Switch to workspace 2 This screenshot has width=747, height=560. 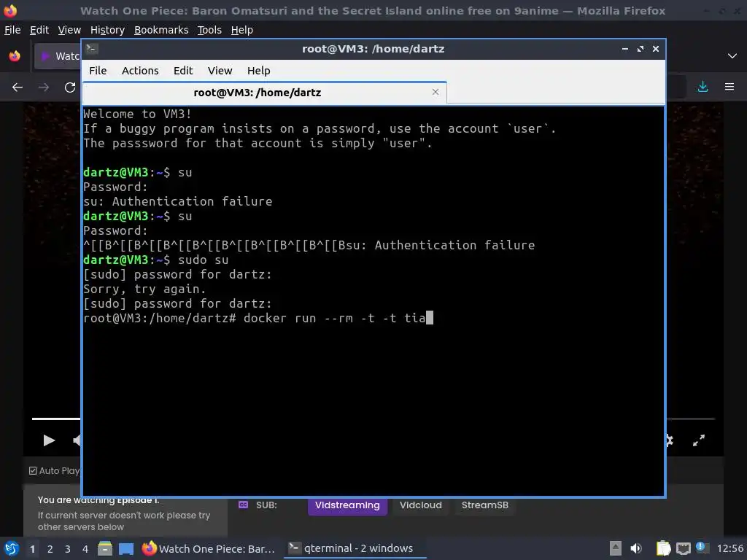50,548
